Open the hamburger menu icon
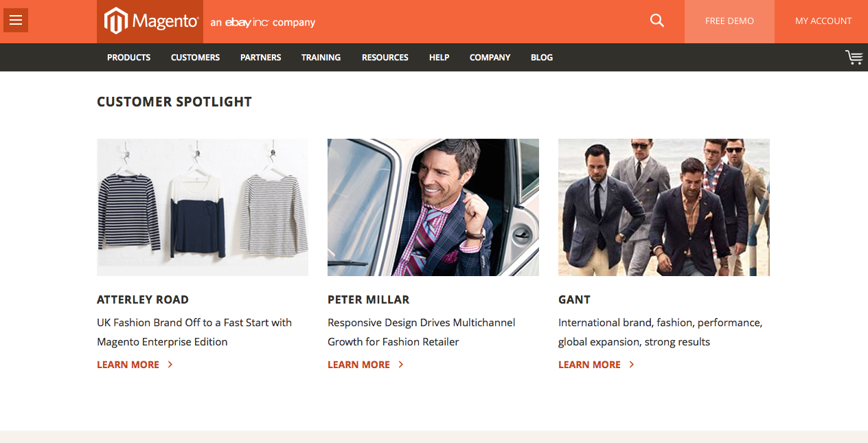This screenshot has height=443, width=868. point(16,21)
